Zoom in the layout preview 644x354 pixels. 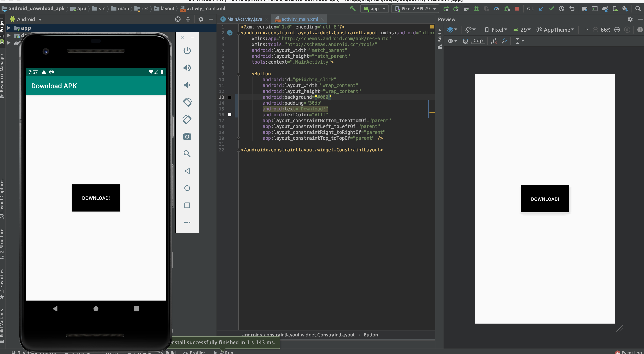tap(617, 30)
